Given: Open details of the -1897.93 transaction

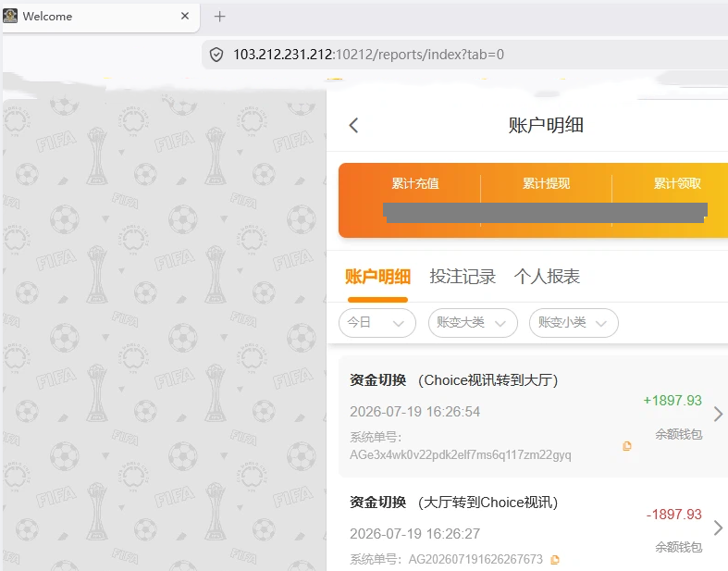Looking at the screenshot, I should point(718,528).
